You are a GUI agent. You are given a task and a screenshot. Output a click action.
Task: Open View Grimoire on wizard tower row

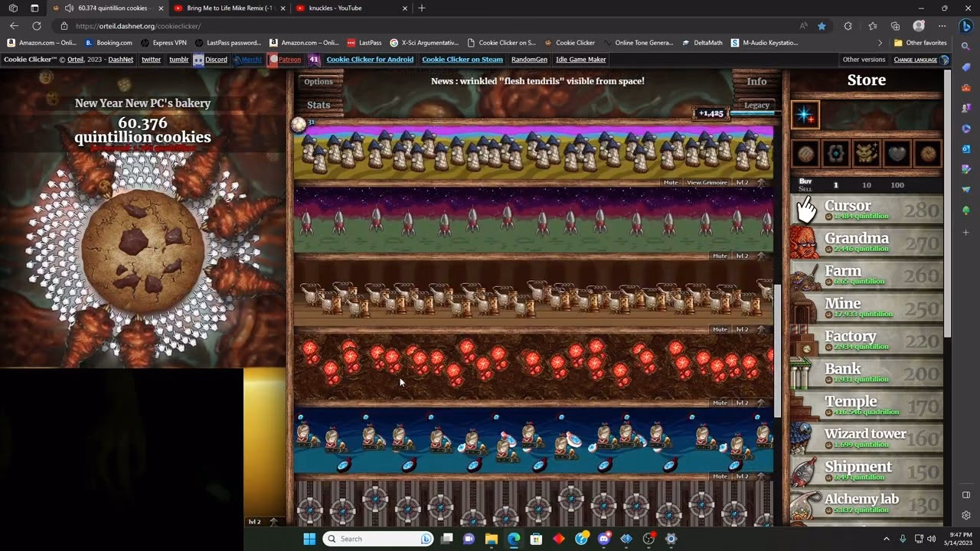pyautogui.click(x=707, y=183)
